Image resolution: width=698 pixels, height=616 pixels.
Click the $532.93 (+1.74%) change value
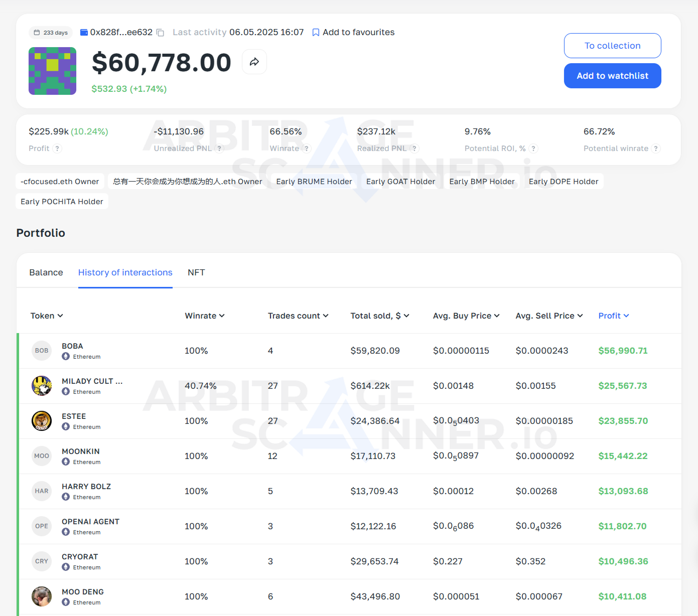pyautogui.click(x=129, y=89)
